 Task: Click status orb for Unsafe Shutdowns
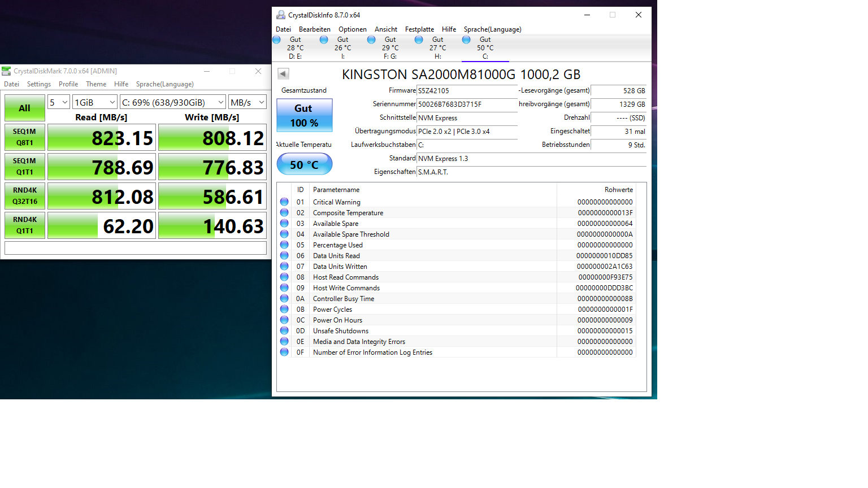tap(284, 330)
